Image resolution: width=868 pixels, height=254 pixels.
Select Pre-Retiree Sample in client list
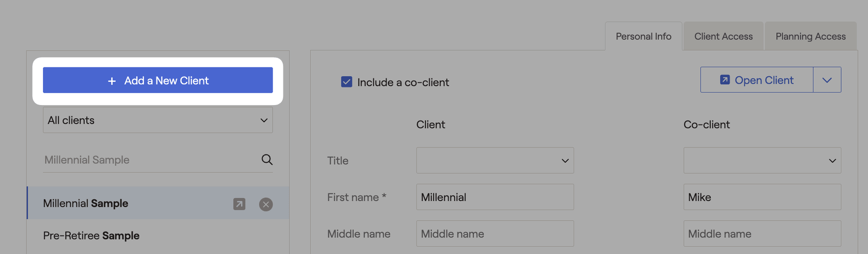[x=158, y=235]
